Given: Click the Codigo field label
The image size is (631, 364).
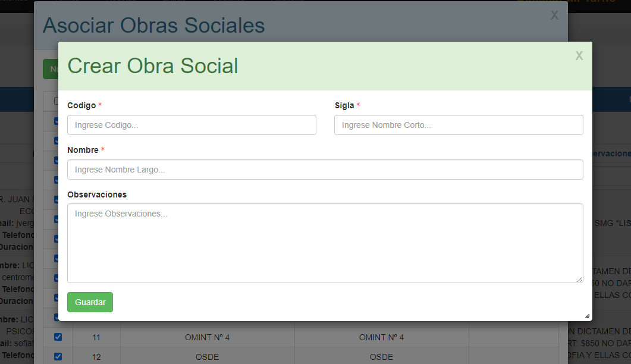Looking at the screenshot, I should 81,105.
